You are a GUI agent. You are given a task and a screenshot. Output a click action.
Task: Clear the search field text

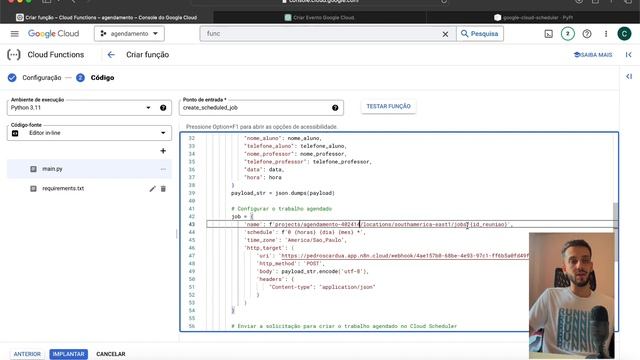[x=445, y=34]
